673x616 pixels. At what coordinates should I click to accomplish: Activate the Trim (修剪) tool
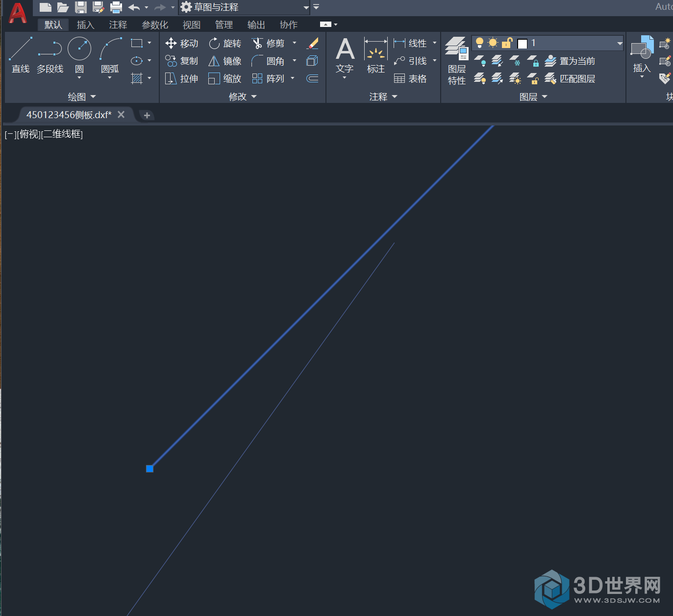click(x=268, y=43)
